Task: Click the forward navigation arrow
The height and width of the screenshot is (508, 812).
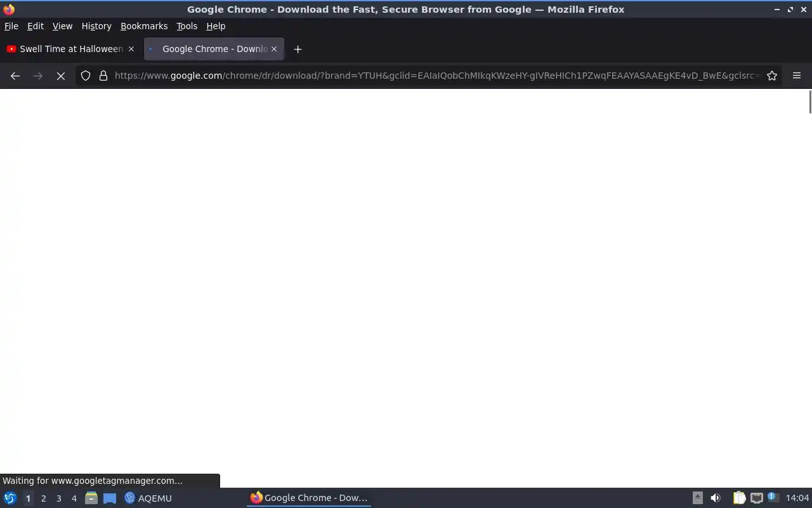Action: click(x=38, y=76)
